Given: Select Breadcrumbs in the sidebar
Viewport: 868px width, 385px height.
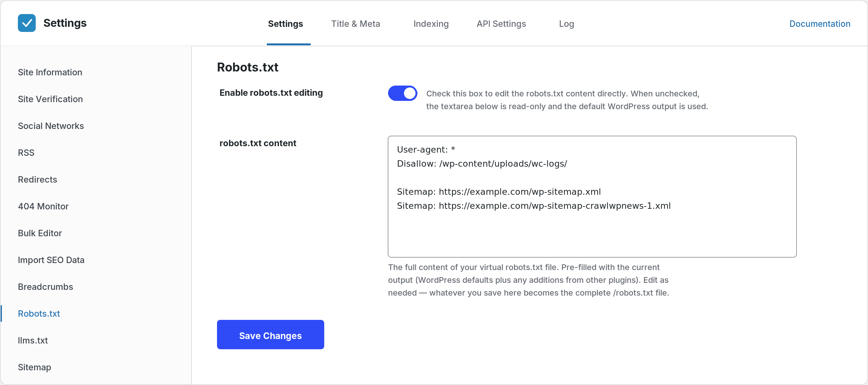Looking at the screenshot, I should (45, 287).
